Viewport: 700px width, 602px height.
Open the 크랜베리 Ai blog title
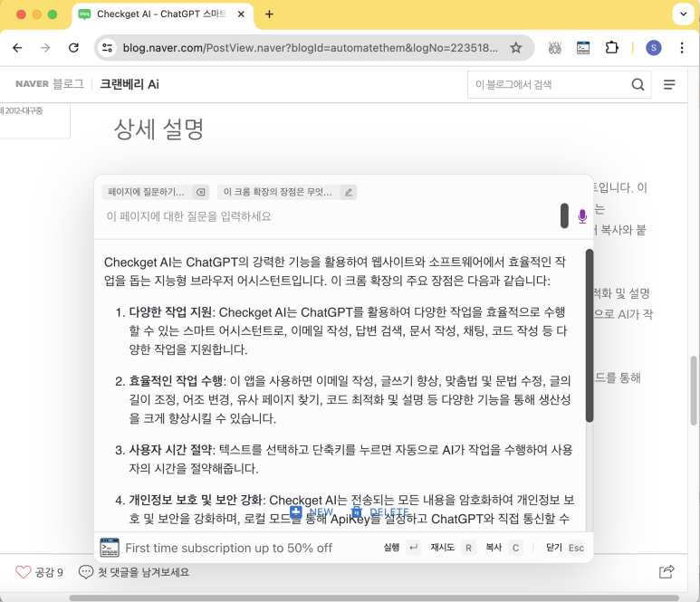tap(129, 84)
